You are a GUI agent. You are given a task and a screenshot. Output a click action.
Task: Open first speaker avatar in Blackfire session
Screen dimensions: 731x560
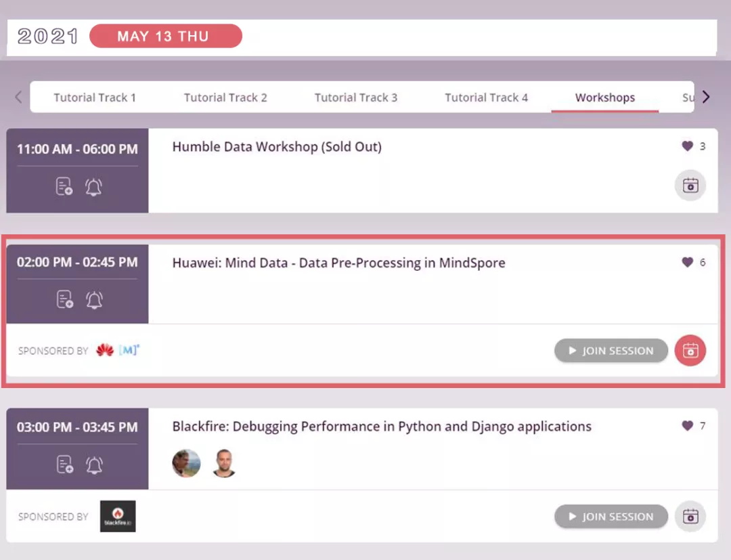click(186, 463)
